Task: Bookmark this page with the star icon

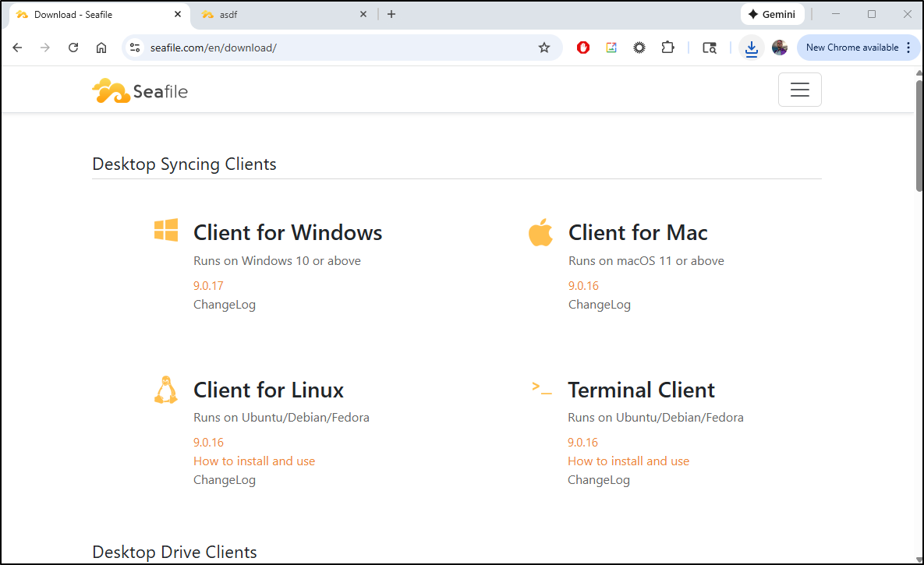Action: 544,48
